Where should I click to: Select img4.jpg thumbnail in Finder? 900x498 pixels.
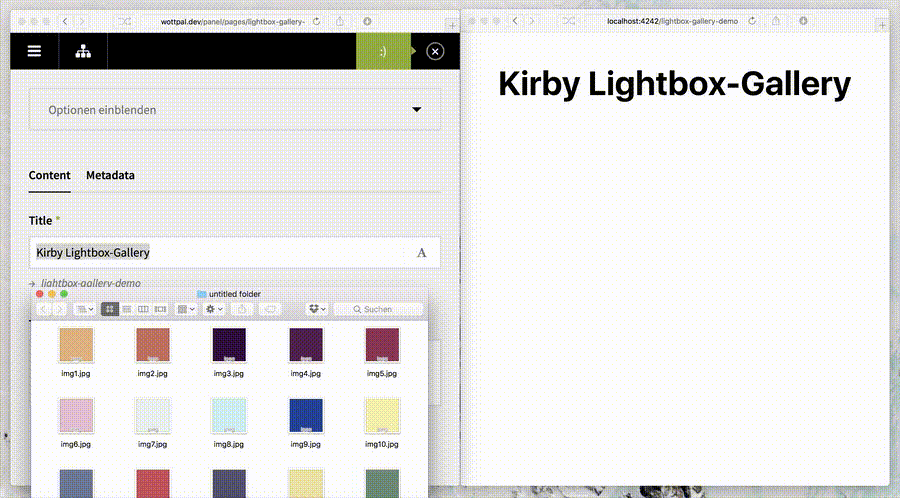pos(306,345)
